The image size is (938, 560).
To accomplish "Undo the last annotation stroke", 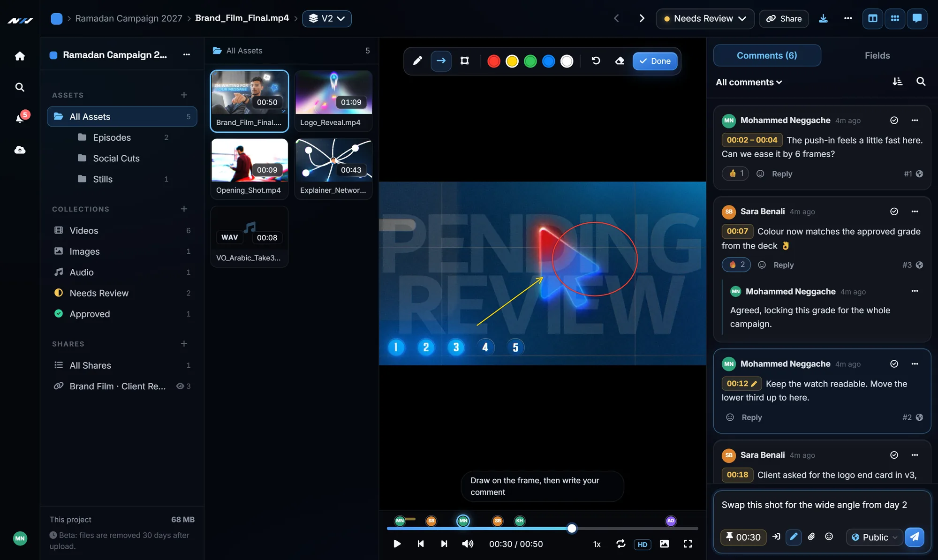I will [x=596, y=61].
